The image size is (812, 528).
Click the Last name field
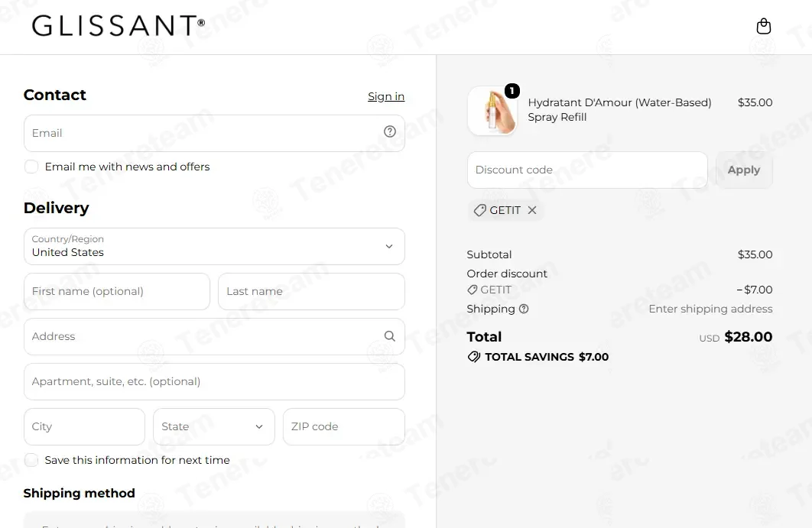click(x=312, y=291)
